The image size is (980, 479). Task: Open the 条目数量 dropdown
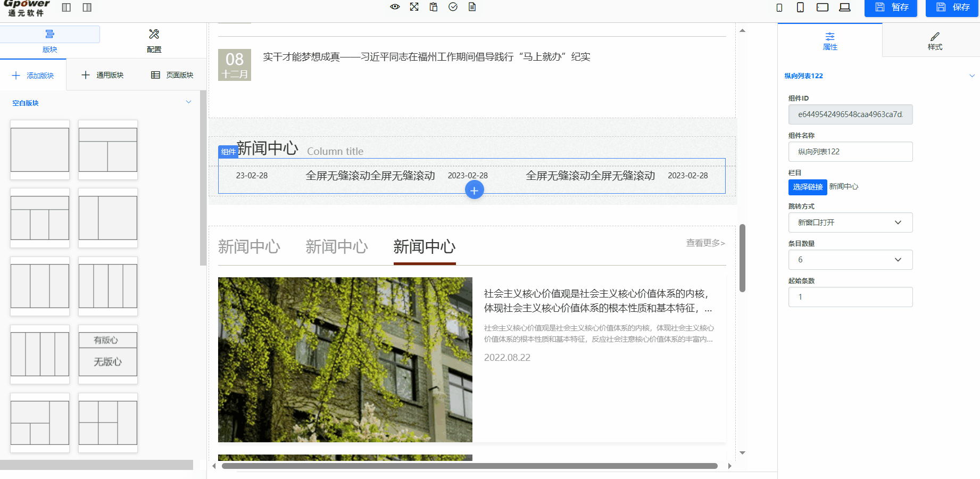[x=850, y=260]
